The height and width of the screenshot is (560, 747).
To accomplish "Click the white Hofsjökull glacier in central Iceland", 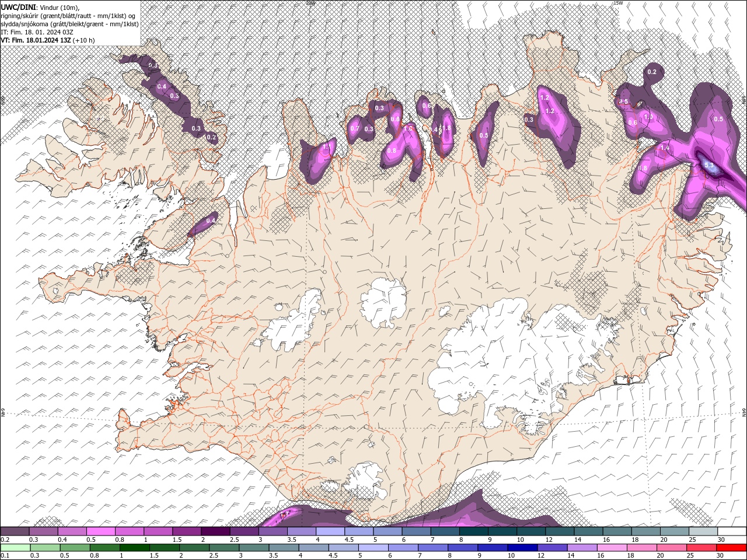I will (x=383, y=303).
